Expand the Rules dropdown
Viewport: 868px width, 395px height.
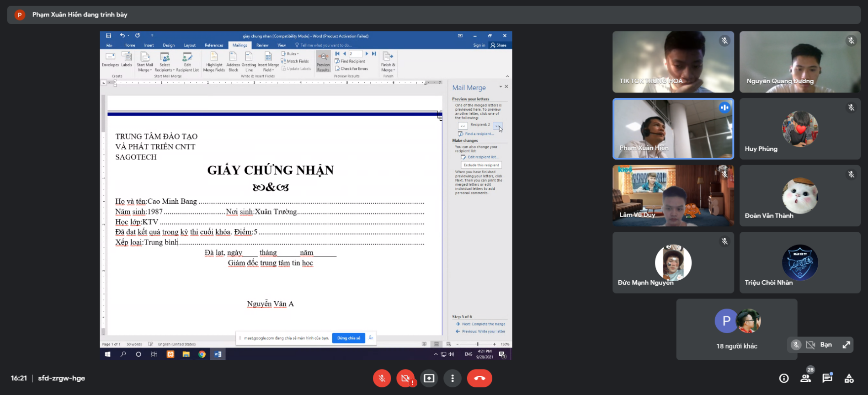290,53
